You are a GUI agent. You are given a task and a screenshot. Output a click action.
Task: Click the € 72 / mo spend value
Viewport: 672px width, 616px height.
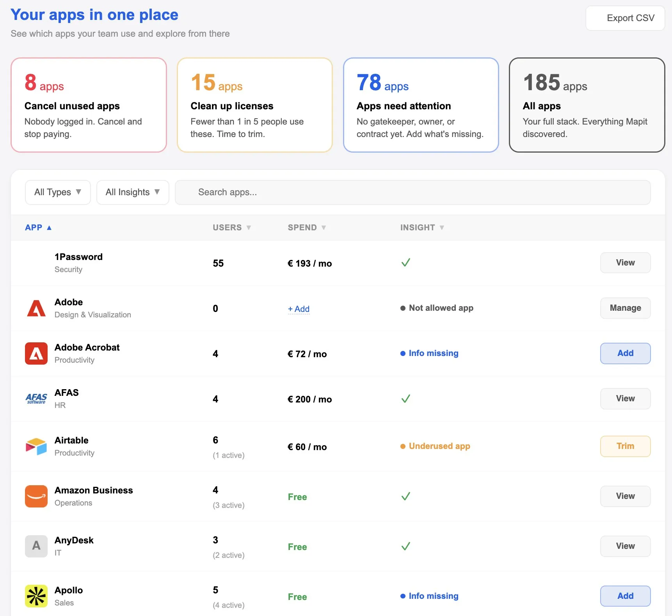coord(307,354)
